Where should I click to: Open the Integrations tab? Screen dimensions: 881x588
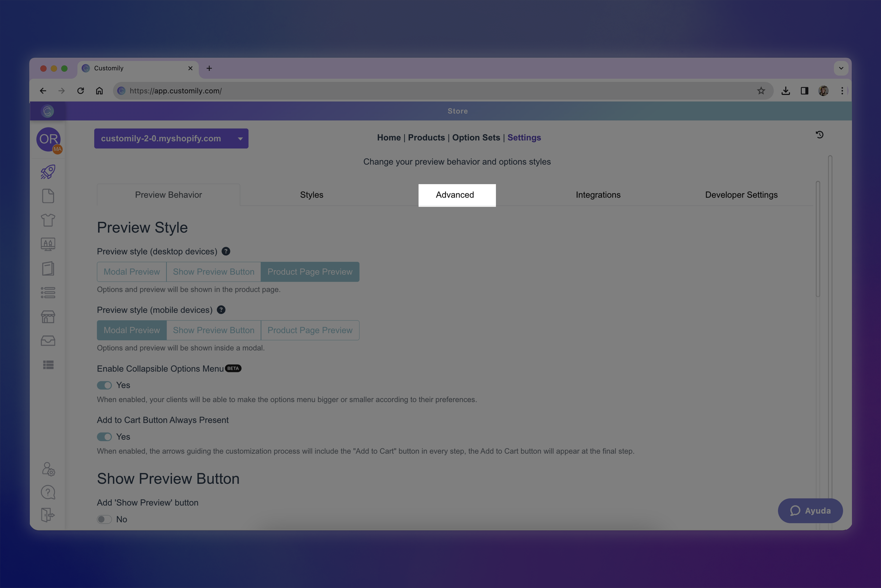(x=598, y=195)
